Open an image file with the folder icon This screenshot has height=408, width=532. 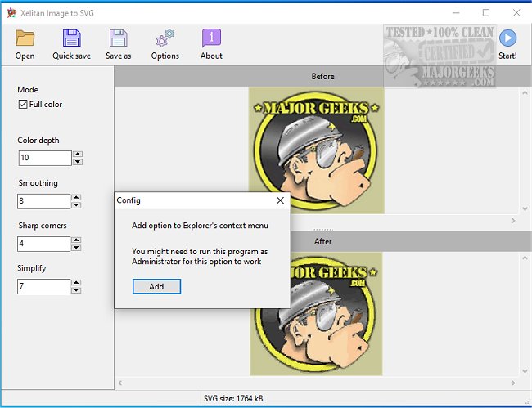tap(25, 38)
